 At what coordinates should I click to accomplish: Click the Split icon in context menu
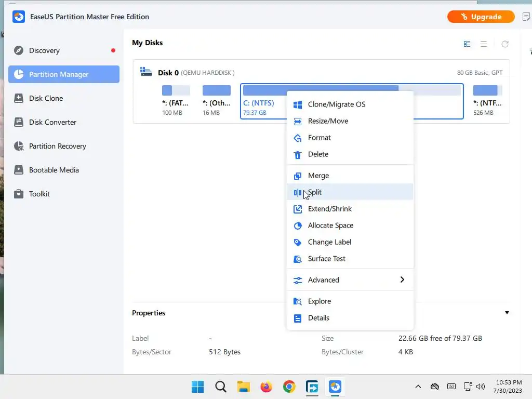[298, 192]
